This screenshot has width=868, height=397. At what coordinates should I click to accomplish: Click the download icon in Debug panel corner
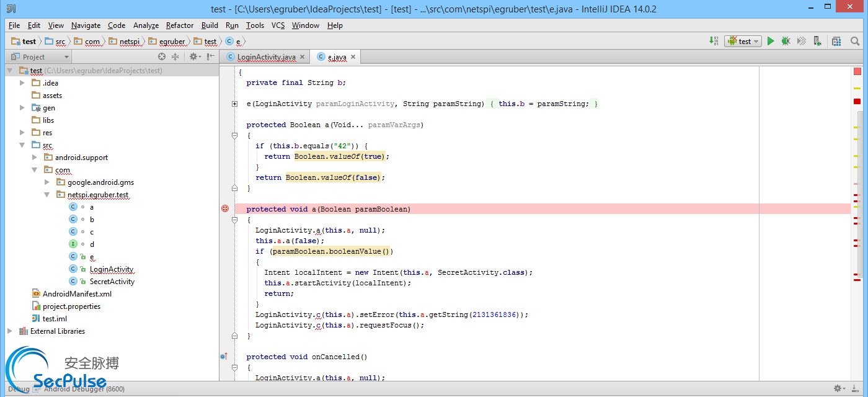click(x=855, y=388)
